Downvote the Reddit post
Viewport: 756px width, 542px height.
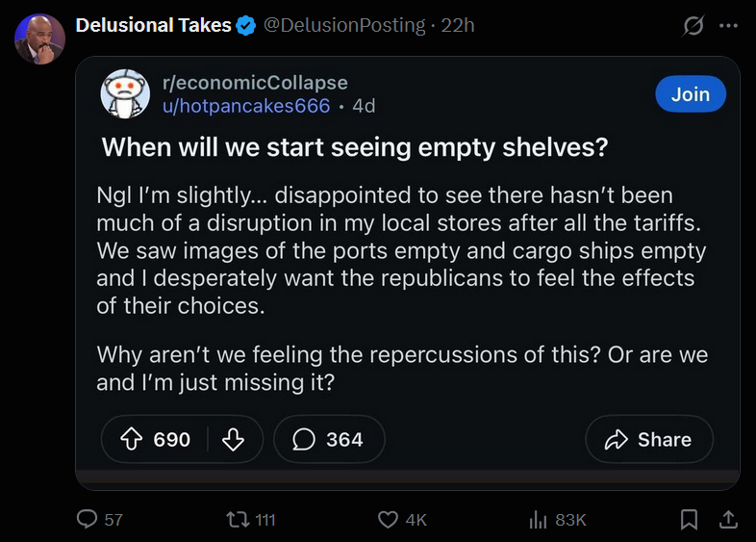click(233, 440)
